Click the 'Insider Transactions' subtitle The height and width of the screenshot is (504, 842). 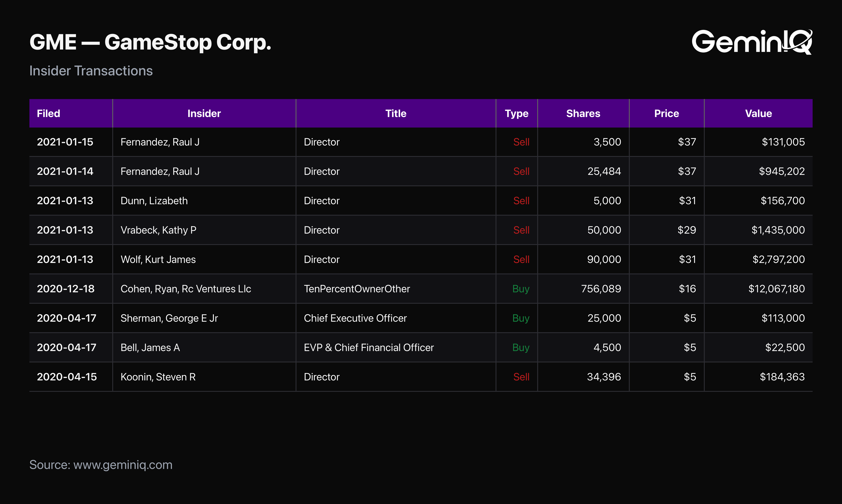point(91,71)
